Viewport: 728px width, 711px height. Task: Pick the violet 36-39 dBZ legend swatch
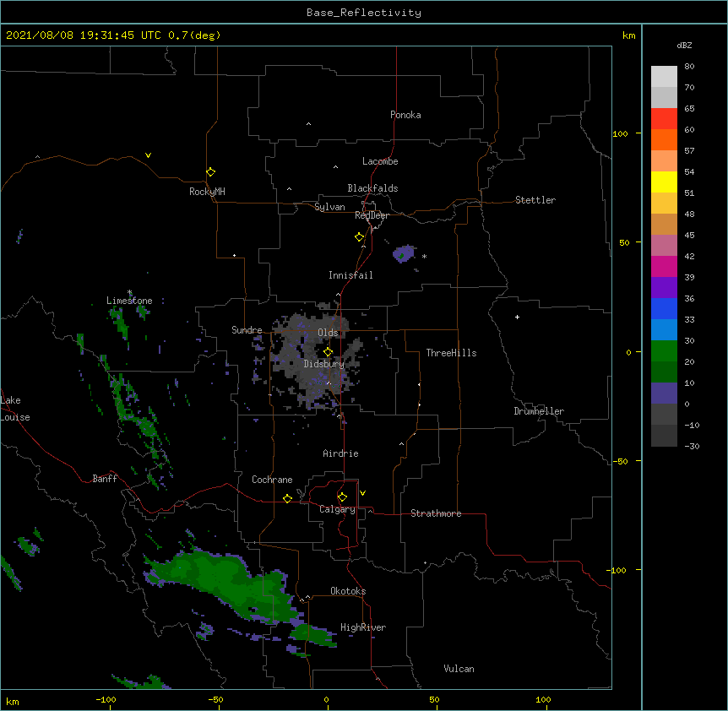pos(664,288)
